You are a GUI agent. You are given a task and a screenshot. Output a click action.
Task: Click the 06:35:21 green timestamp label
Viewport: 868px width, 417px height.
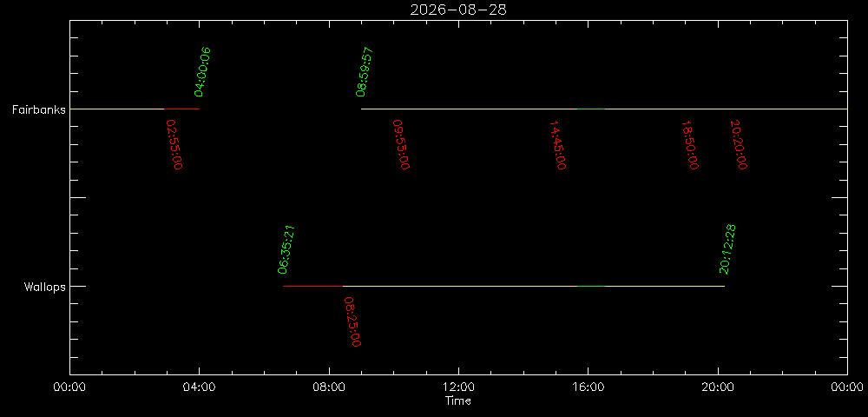286,249
